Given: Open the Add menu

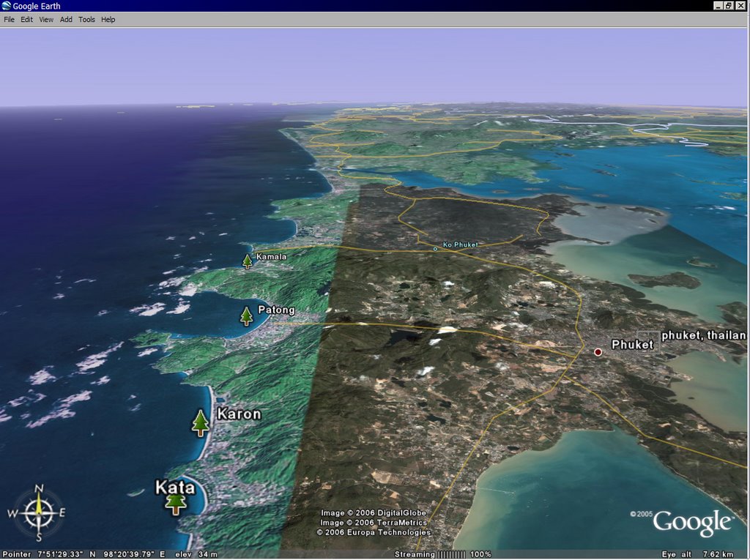Looking at the screenshot, I should tap(66, 20).
